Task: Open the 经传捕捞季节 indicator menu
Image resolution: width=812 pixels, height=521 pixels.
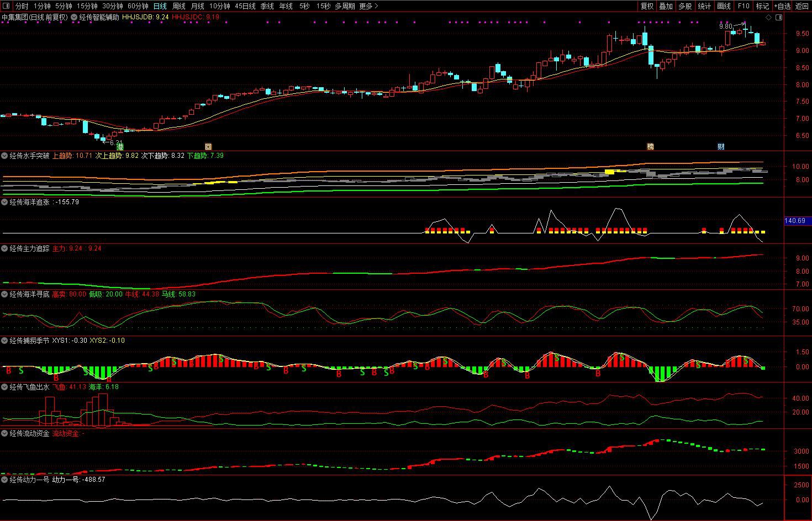Action: 4,341
